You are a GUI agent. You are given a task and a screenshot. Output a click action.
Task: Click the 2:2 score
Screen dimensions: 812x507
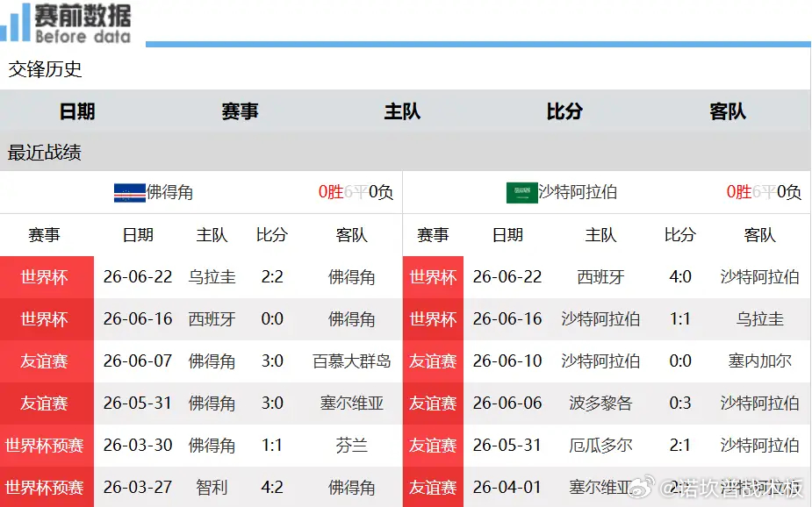click(x=272, y=277)
